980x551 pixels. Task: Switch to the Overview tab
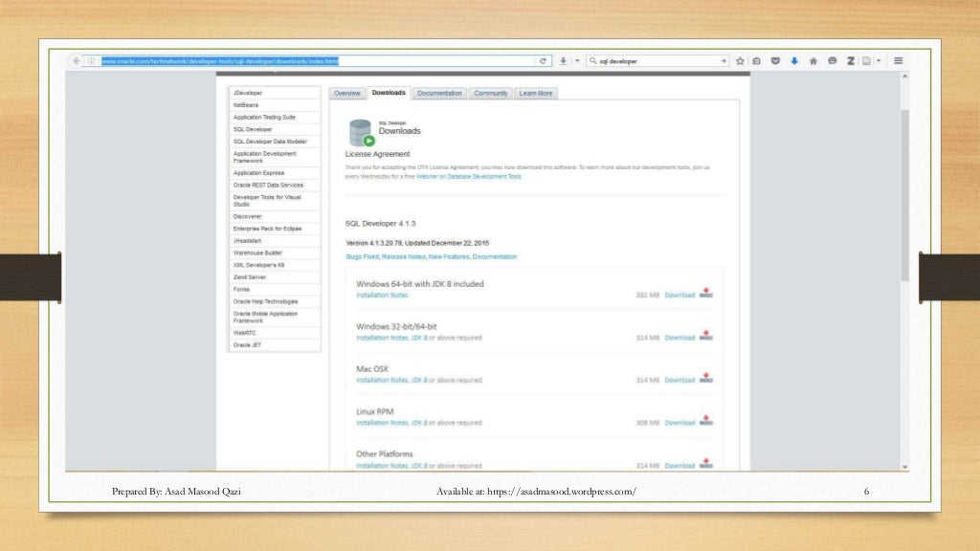click(346, 93)
